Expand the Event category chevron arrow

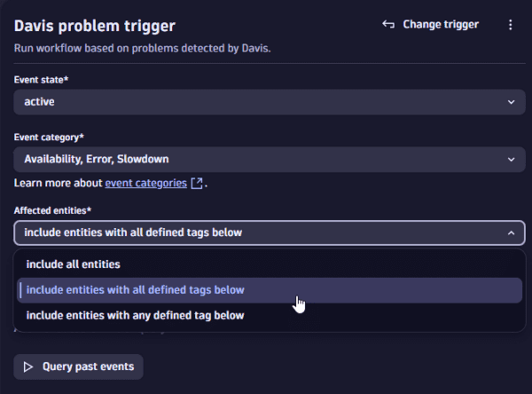point(510,160)
